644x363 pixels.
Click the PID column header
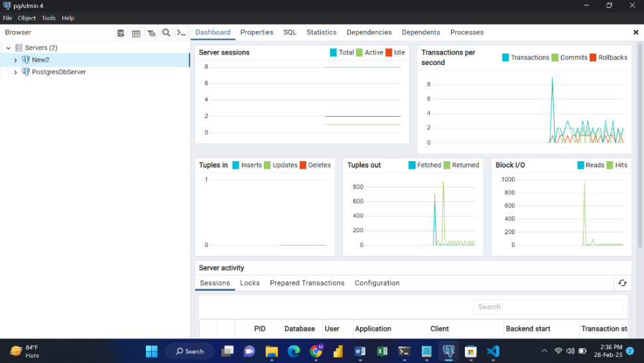point(259,329)
